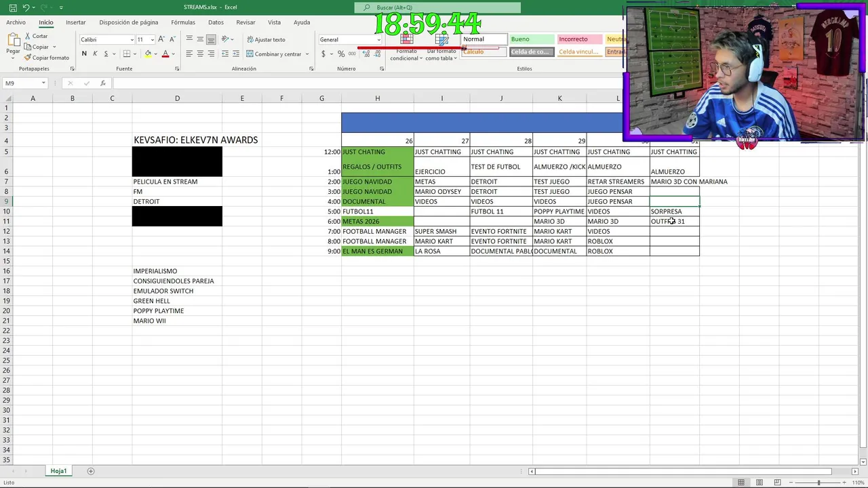Expand the Copiar dropdown arrow

coord(54,47)
